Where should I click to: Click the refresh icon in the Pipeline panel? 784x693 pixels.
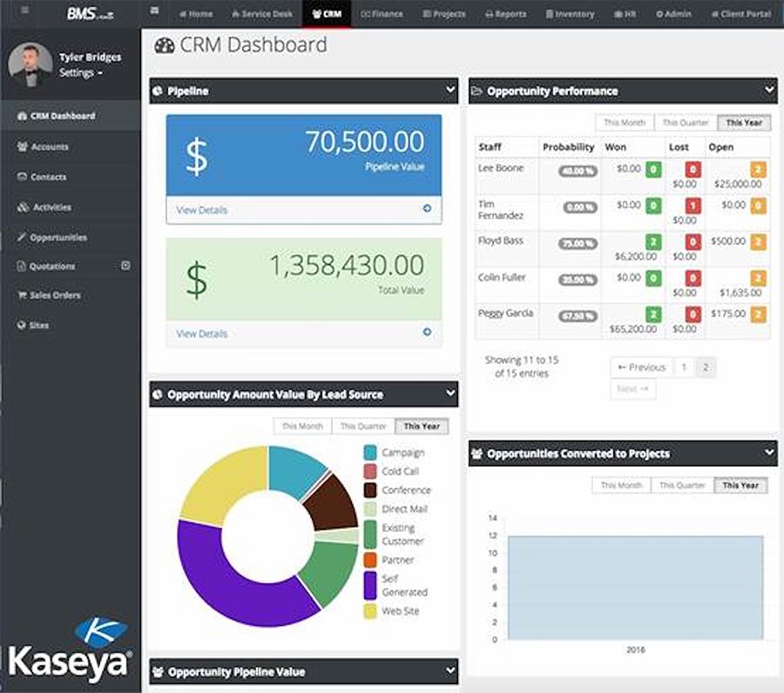427,209
